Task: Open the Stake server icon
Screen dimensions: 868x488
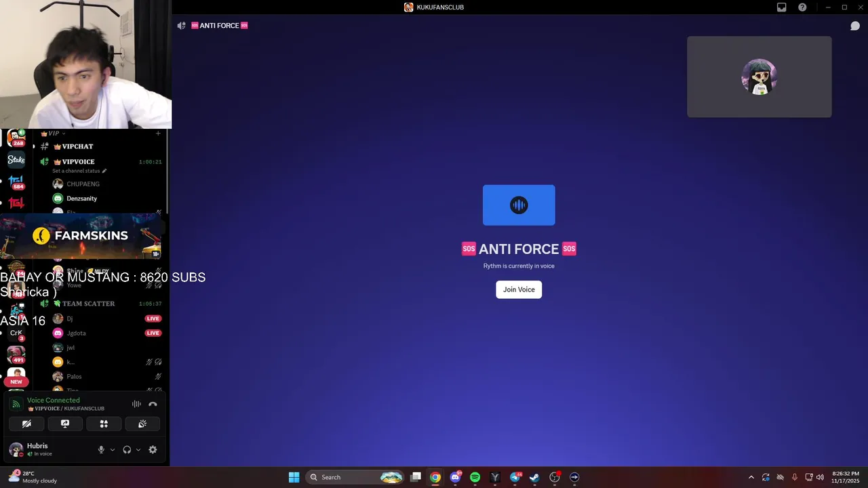Action: (x=16, y=160)
